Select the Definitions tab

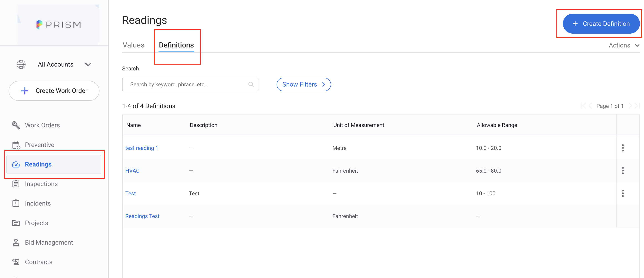pyautogui.click(x=176, y=45)
